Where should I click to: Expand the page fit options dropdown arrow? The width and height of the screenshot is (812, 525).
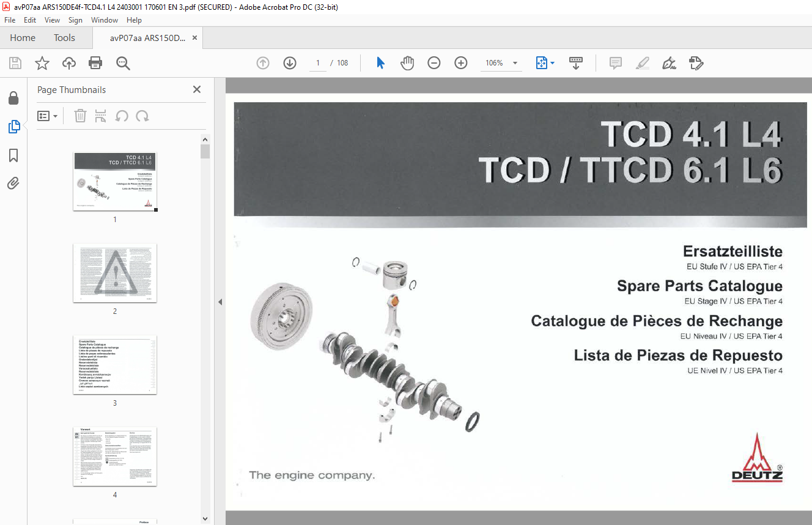tap(553, 63)
